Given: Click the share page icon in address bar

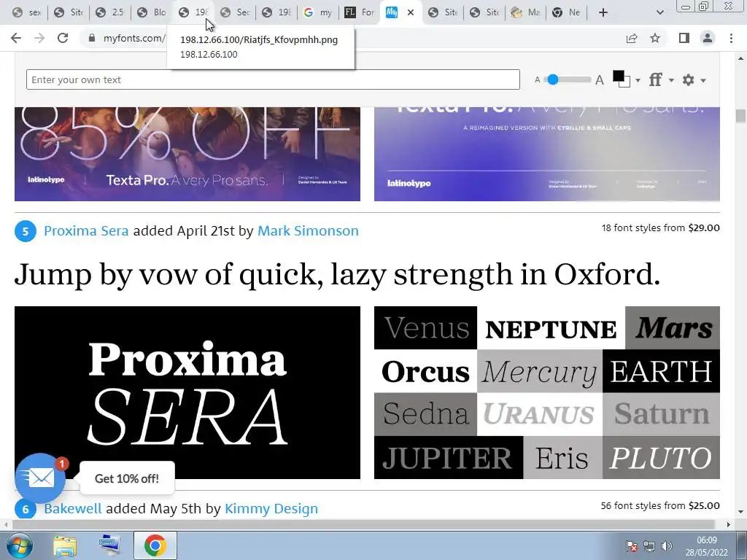Looking at the screenshot, I should click(632, 38).
